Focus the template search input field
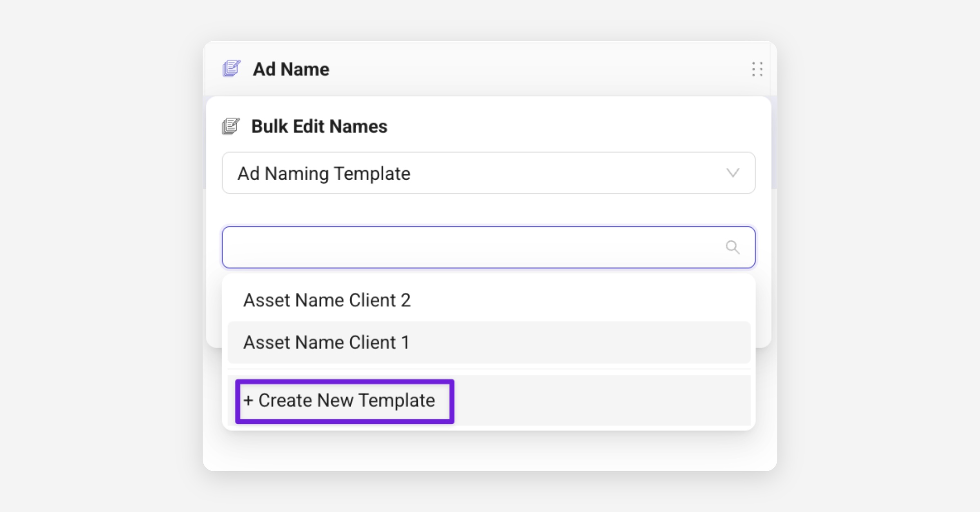Image resolution: width=980 pixels, height=512 pixels. click(470, 247)
